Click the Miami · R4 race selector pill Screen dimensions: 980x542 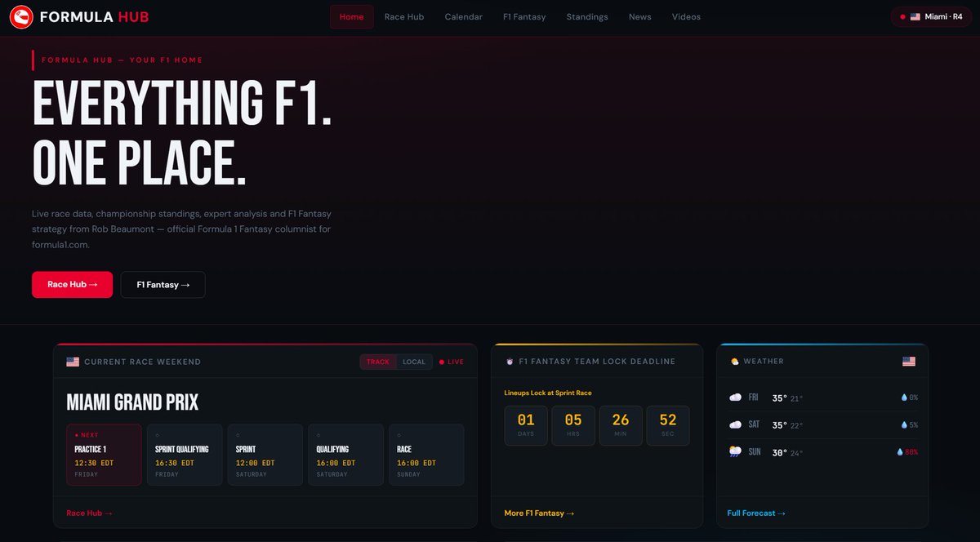coord(931,16)
